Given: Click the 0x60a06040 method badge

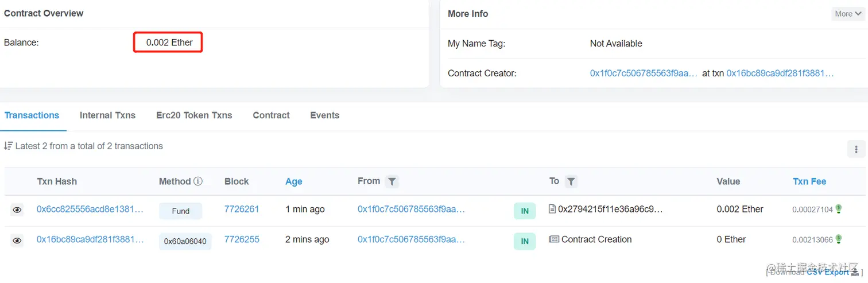Looking at the screenshot, I should coord(185,242).
